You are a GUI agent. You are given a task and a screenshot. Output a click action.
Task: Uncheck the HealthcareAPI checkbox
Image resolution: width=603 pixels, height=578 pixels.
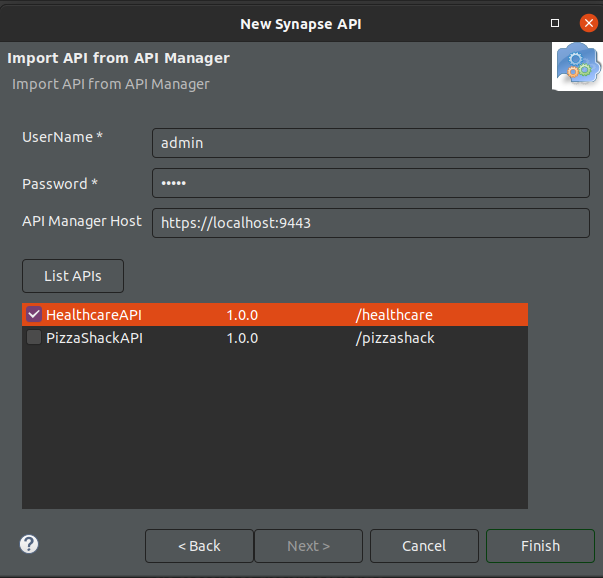pos(34,314)
